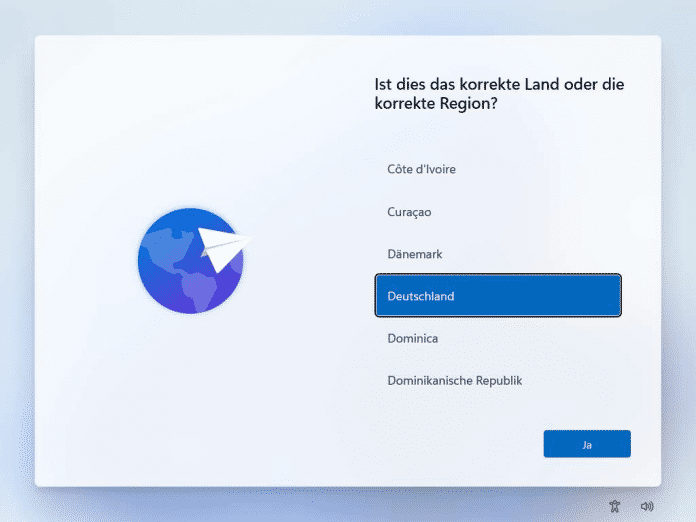Choose Dominikanische Republik list entry

454,380
